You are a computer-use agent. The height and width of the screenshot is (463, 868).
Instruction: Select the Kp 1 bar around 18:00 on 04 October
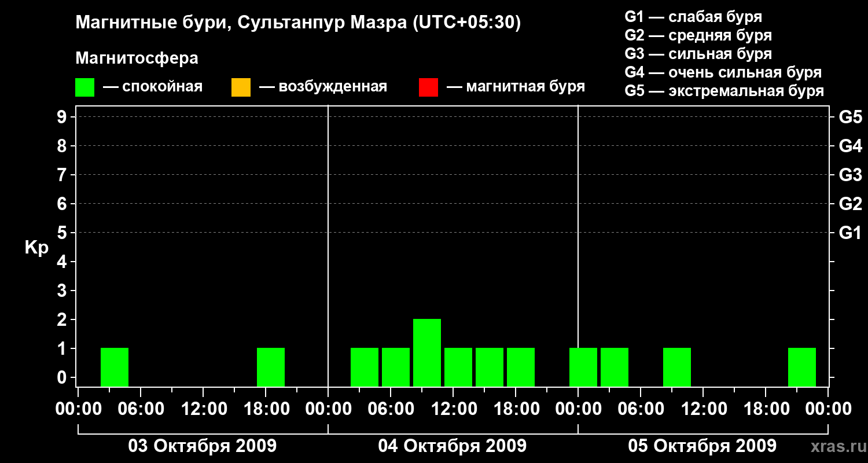(x=521, y=367)
